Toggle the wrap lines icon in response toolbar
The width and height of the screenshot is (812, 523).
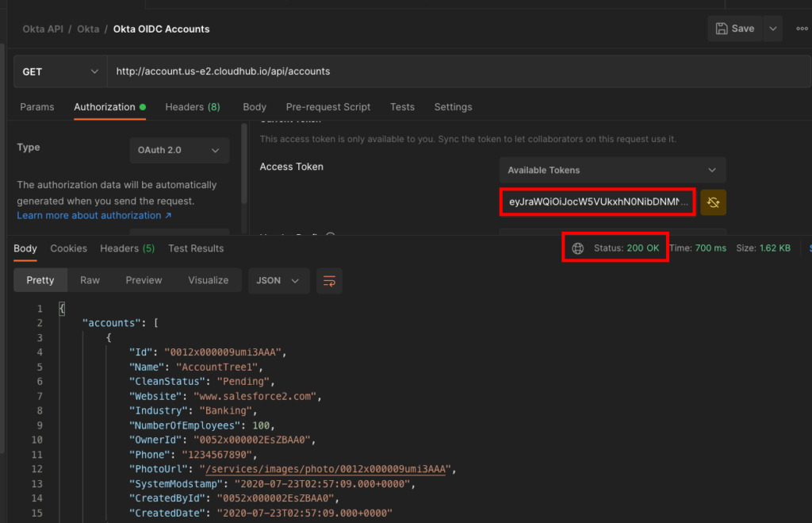coord(329,280)
